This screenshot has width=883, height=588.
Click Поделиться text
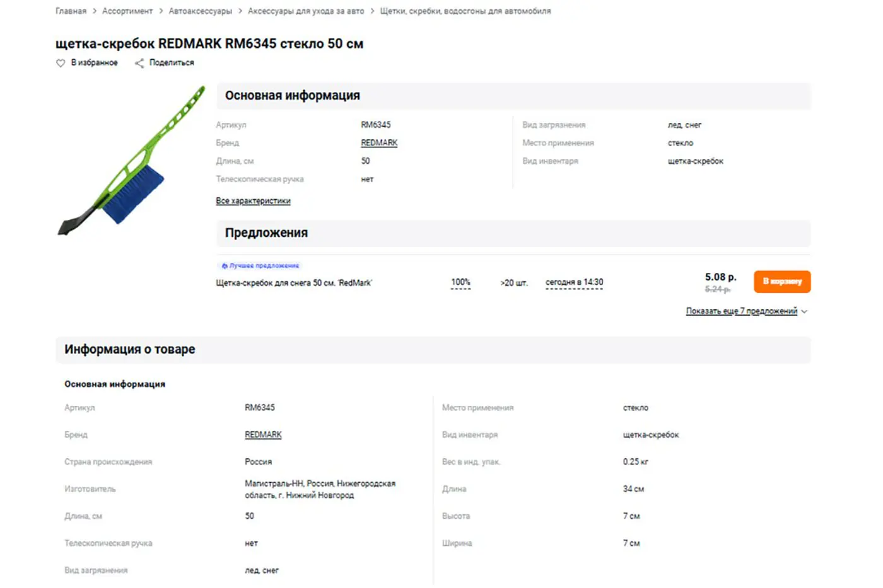point(172,63)
